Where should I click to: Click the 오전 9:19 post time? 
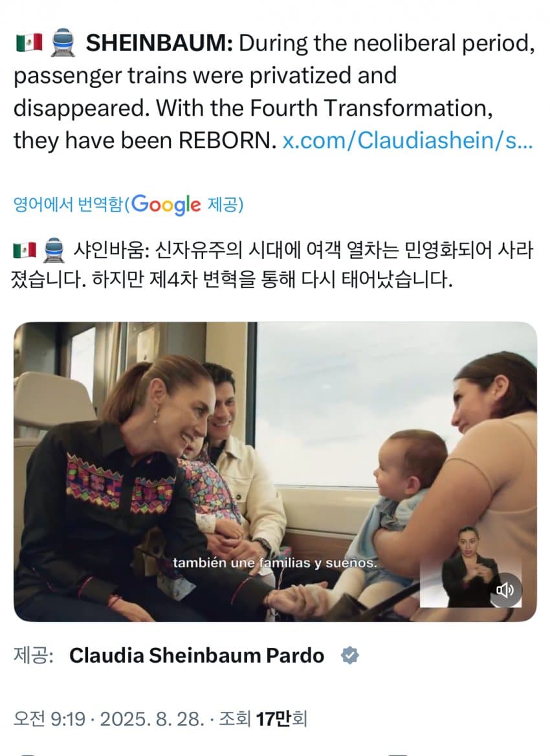[x=49, y=719]
